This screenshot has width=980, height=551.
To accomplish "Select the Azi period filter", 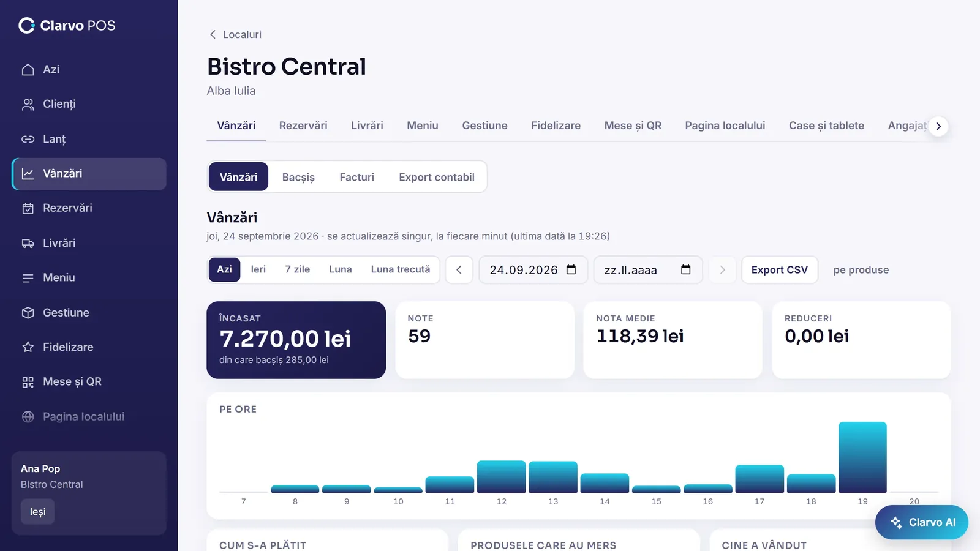I will coord(224,269).
